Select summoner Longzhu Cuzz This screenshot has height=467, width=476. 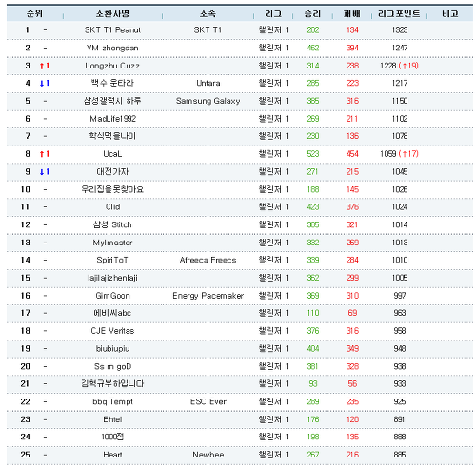tap(112, 66)
